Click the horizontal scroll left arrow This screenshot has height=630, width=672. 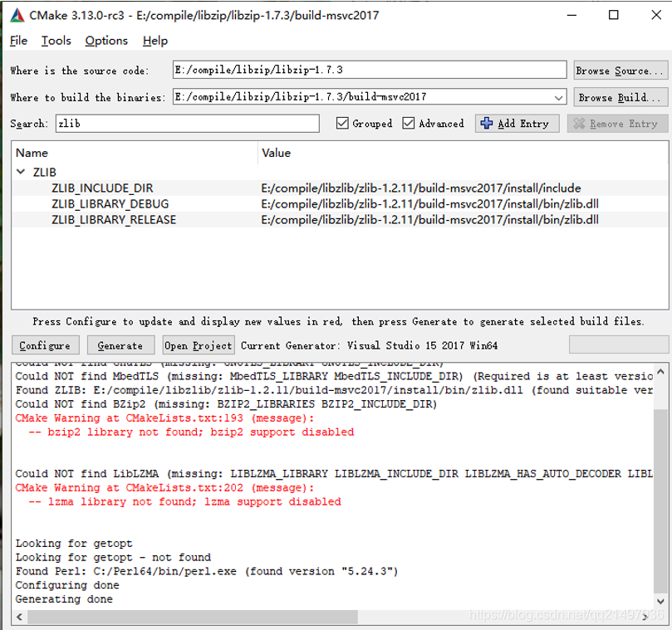click(19, 617)
